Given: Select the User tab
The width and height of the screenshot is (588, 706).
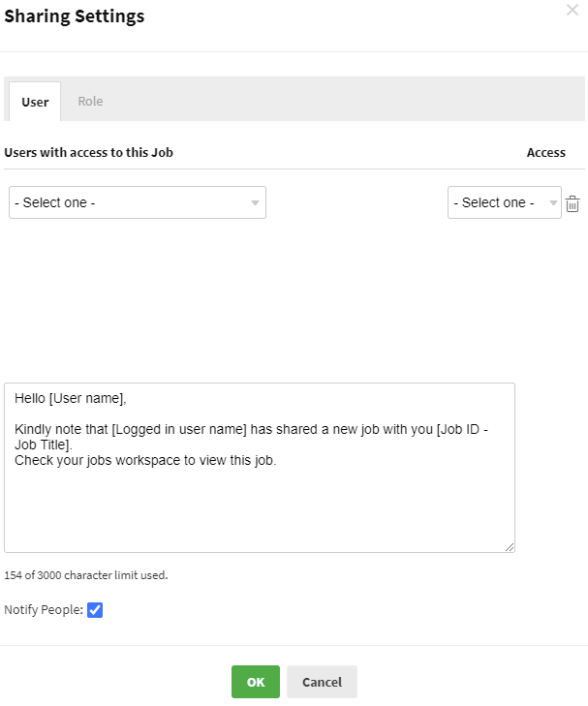Looking at the screenshot, I should tap(35, 102).
